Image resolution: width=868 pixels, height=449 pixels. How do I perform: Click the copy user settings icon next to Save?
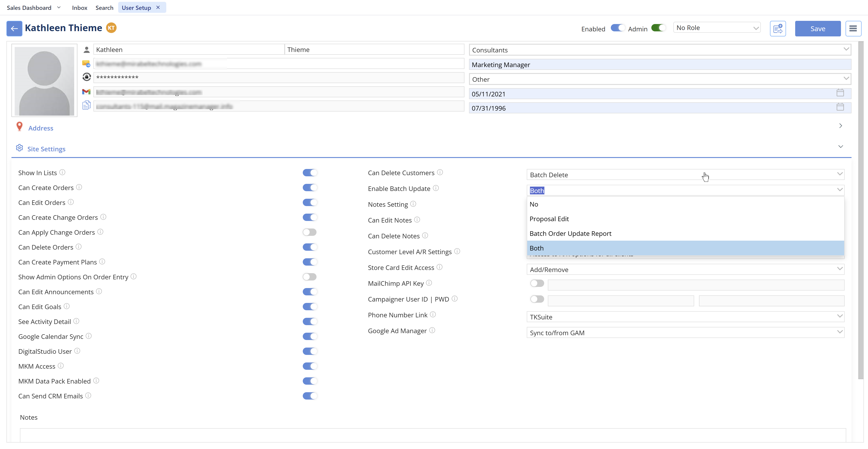pyautogui.click(x=778, y=29)
